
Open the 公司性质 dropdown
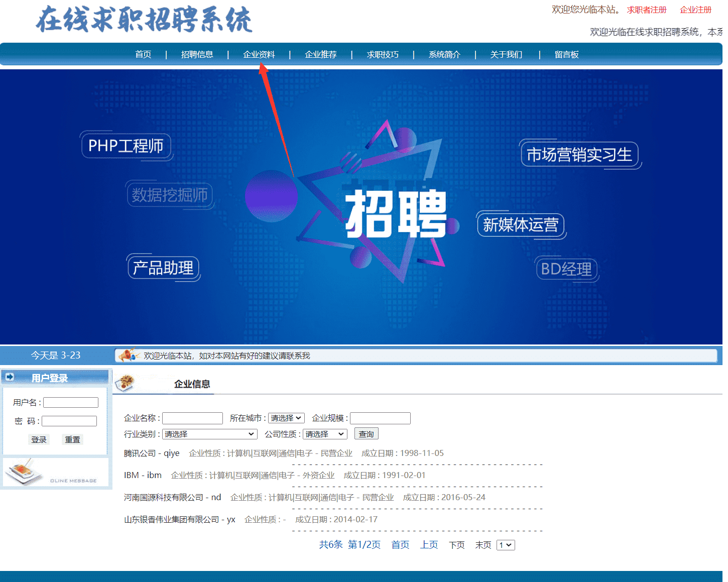pos(325,434)
